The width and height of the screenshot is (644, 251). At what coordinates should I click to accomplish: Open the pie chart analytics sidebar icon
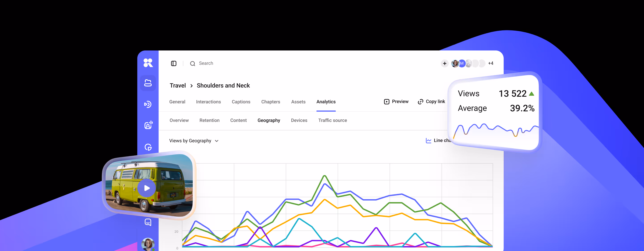[148, 147]
